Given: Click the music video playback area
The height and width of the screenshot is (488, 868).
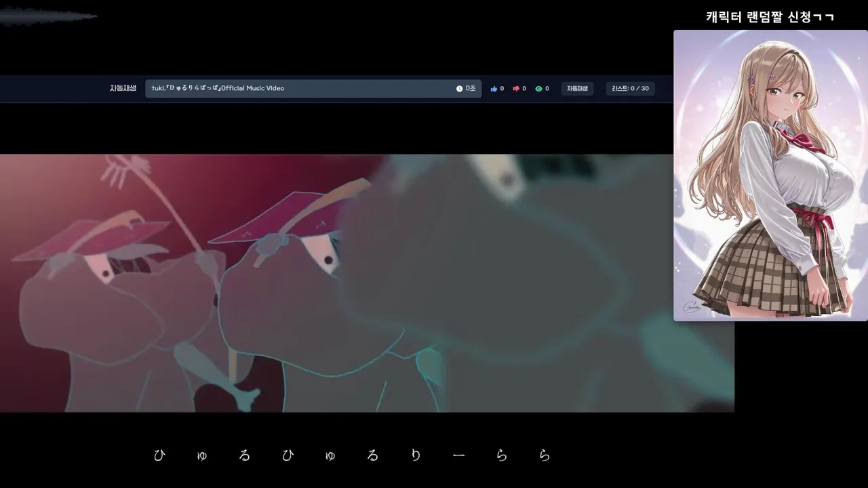Looking at the screenshot, I should (x=367, y=283).
